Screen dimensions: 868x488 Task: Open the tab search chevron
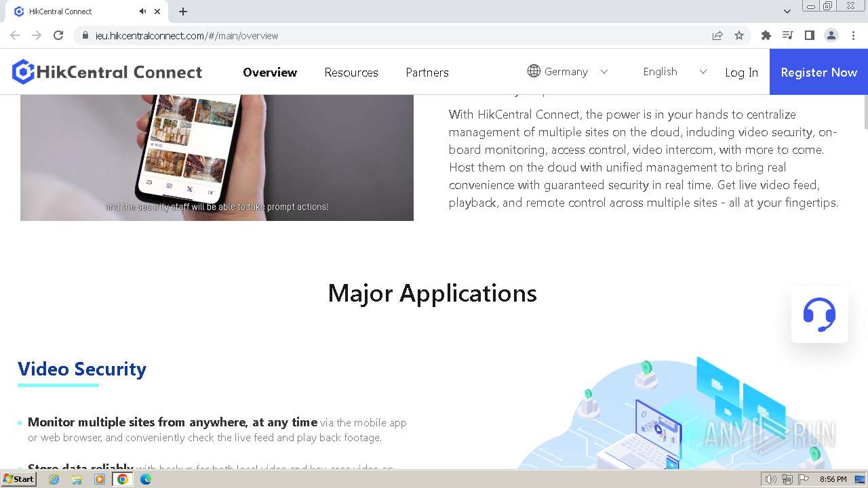(787, 12)
